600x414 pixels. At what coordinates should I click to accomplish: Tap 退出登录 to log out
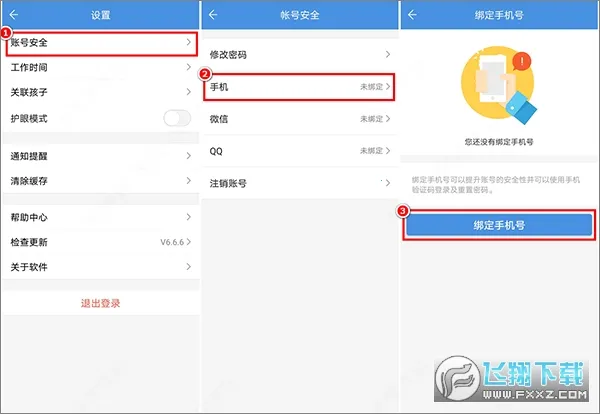coord(101,303)
